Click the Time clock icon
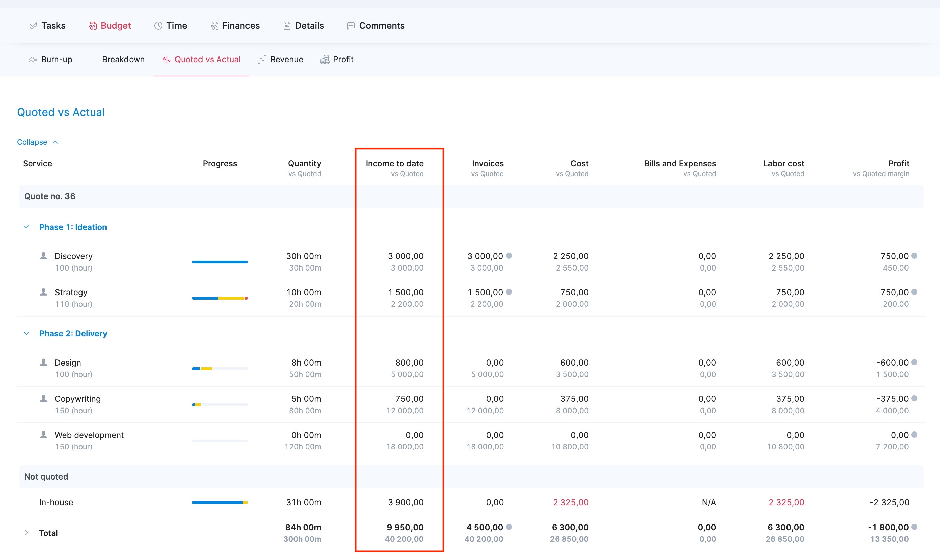This screenshot has height=560, width=940. [158, 26]
